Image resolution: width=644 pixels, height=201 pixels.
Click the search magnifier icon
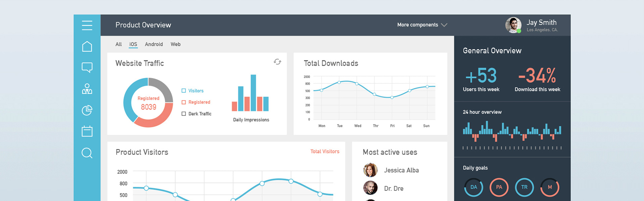[87, 153]
